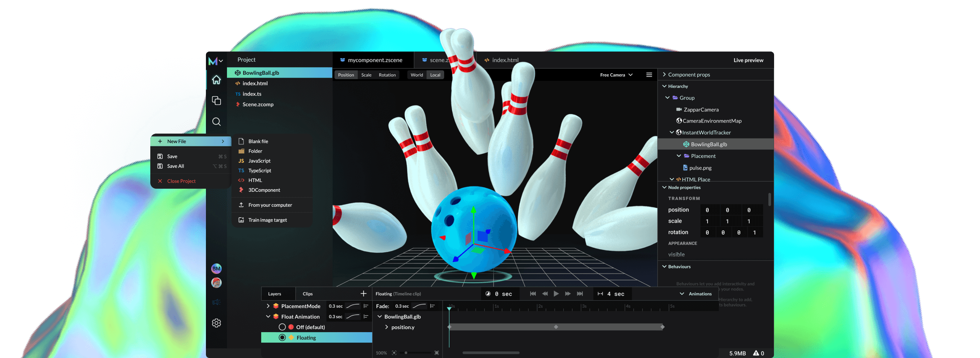Collapse the InstantWorldTracker node in Hierarchy
Image resolution: width=980 pixels, height=358 pixels.
click(672, 132)
